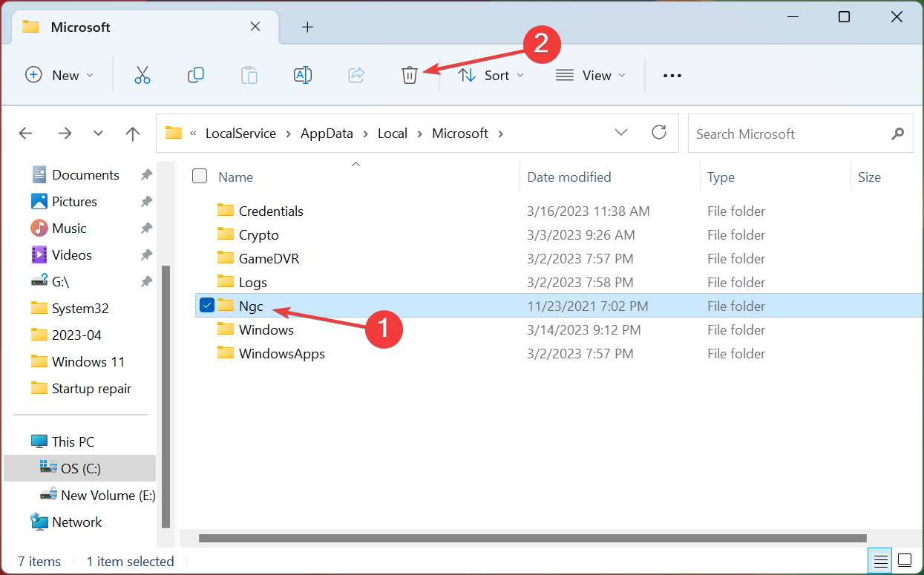Navigate to AppData in address bar
924x575 pixels.
327,134
